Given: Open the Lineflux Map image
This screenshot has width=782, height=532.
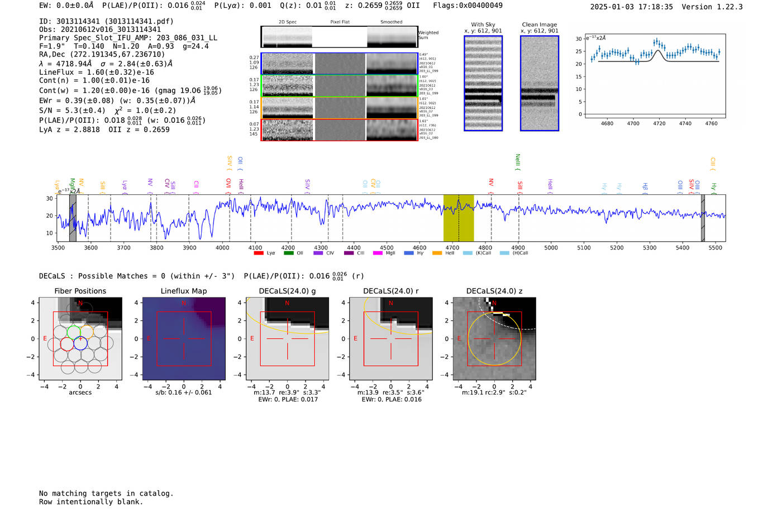Looking at the screenshot, I should point(184,339).
